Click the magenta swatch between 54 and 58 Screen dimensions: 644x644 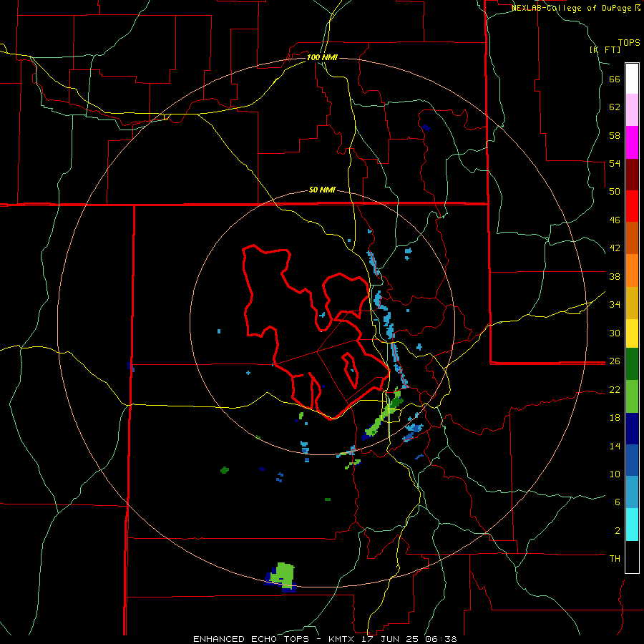click(632, 142)
